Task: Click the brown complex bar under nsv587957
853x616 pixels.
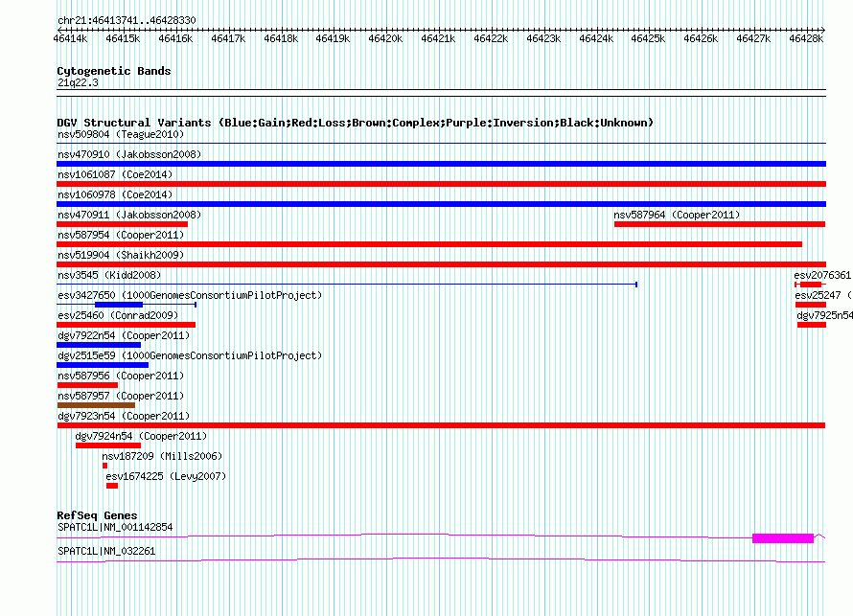Action: [x=96, y=405]
